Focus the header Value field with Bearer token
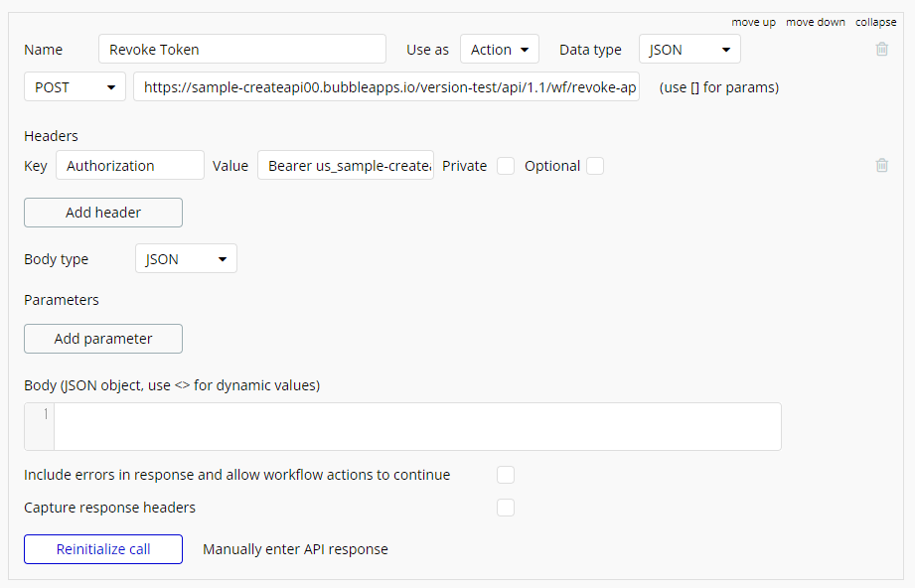This screenshot has height=588, width=915. 346,166
